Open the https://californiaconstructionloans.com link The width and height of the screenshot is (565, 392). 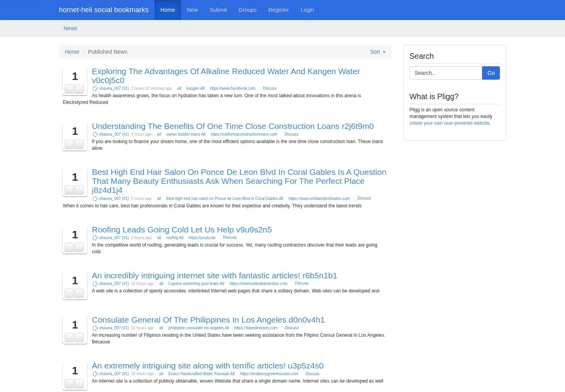pos(244,134)
